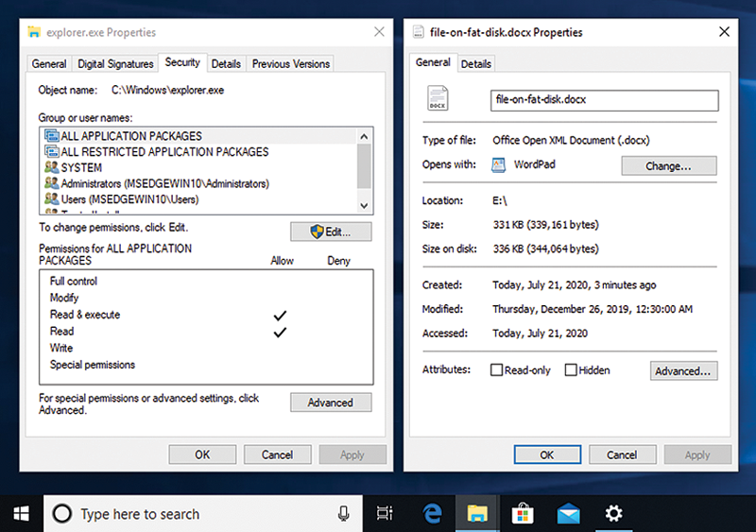The image size is (756, 532).
Task: Click Cancel in explorer.exe Properties
Action: [277, 455]
